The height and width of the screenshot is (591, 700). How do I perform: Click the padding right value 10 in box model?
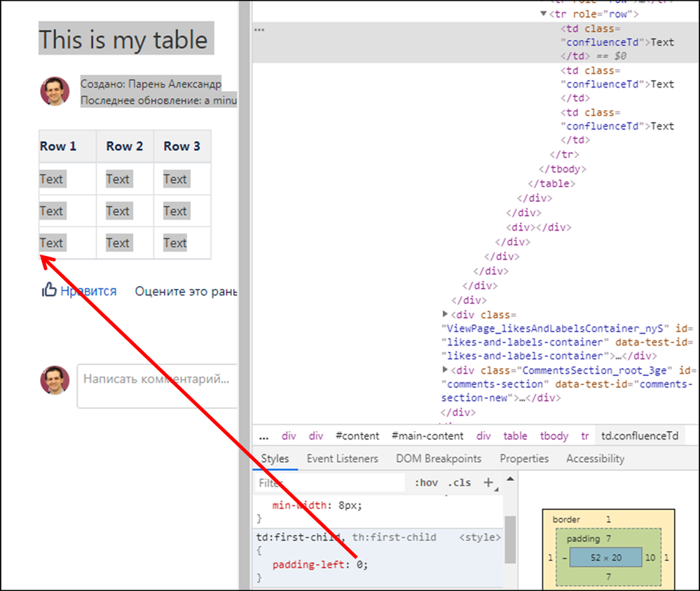650,557
